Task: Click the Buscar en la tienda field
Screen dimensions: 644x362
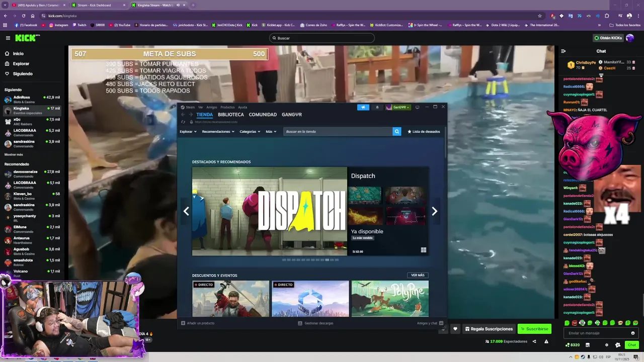Action: click(x=338, y=132)
